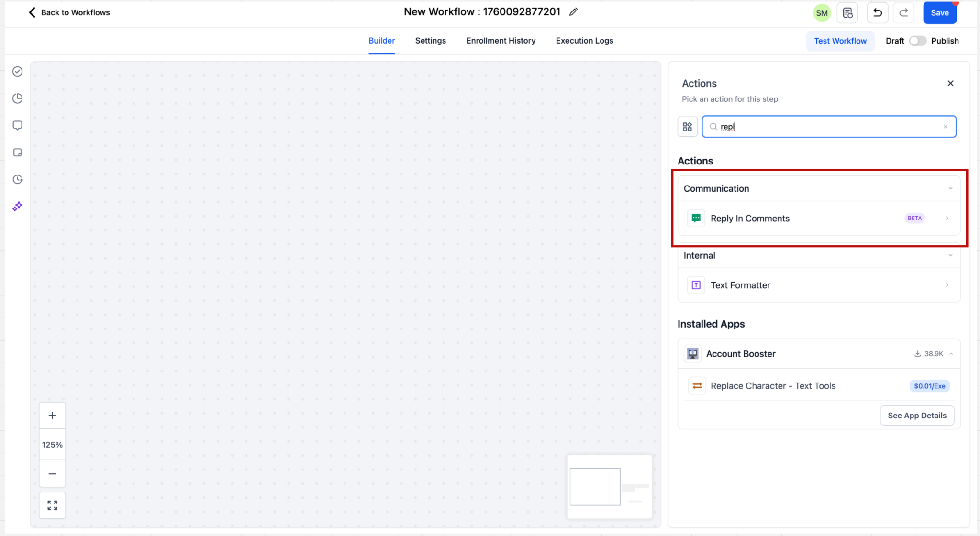Click the pencil icon to rename workflow
The image size is (980, 536).
(573, 12)
